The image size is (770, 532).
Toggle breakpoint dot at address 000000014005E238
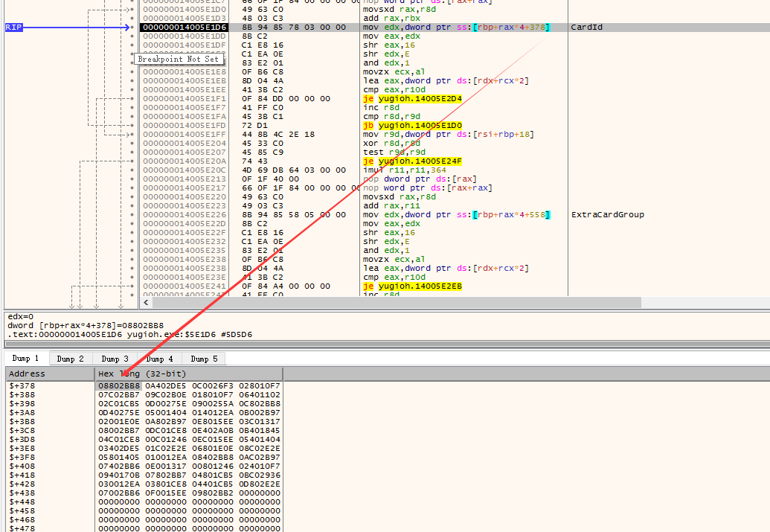pos(132,260)
